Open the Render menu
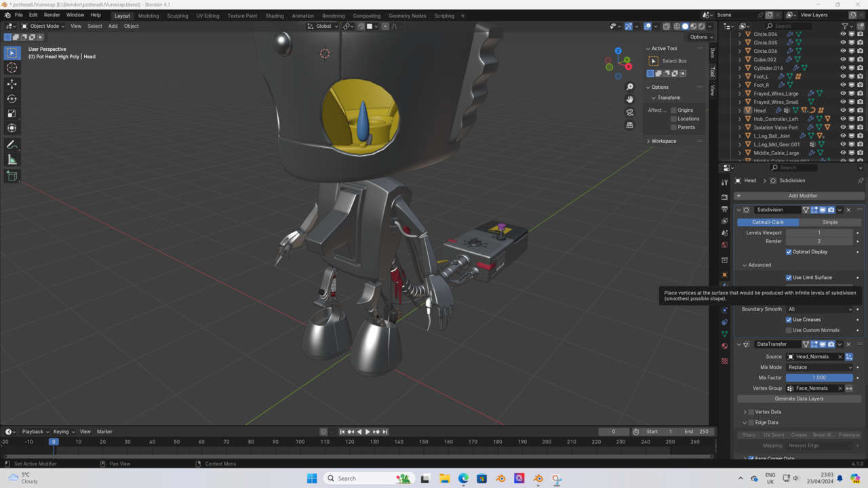The height and width of the screenshot is (488, 868). click(x=52, y=15)
